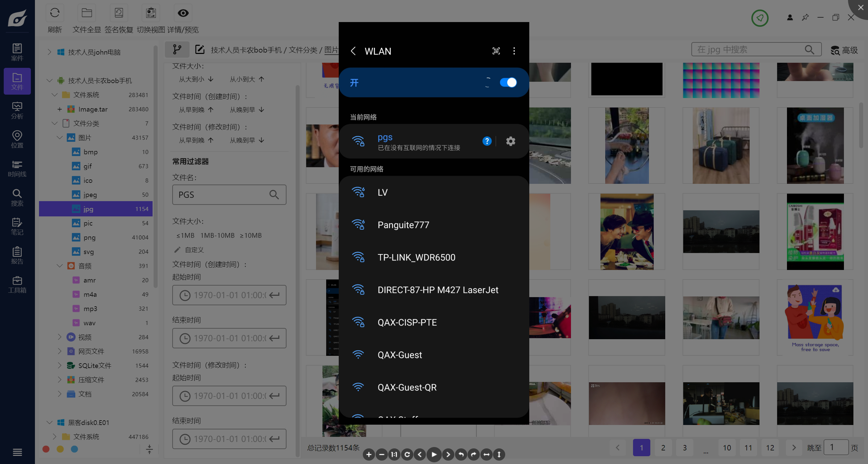
Task: Click the QR scan icon in WLAN screenshot
Action: pos(496,51)
